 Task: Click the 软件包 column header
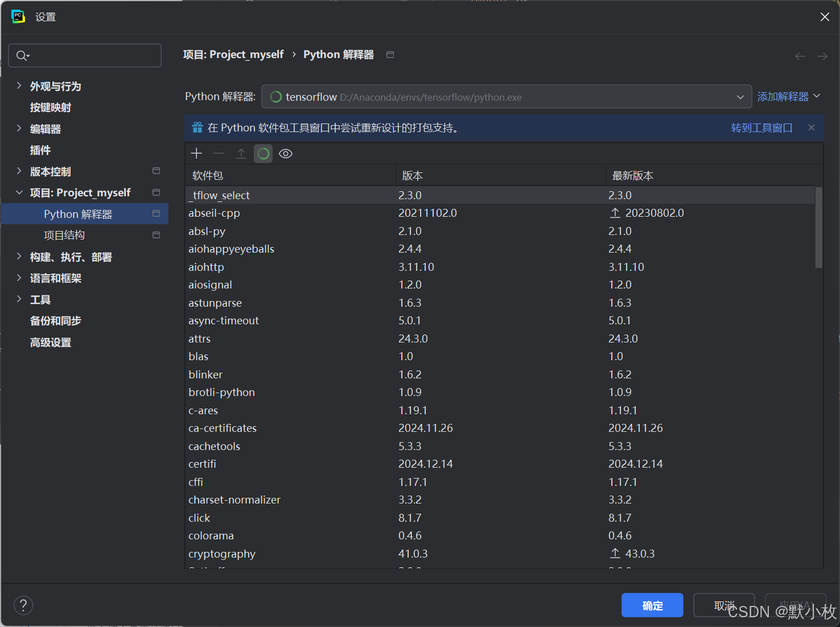(x=290, y=176)
